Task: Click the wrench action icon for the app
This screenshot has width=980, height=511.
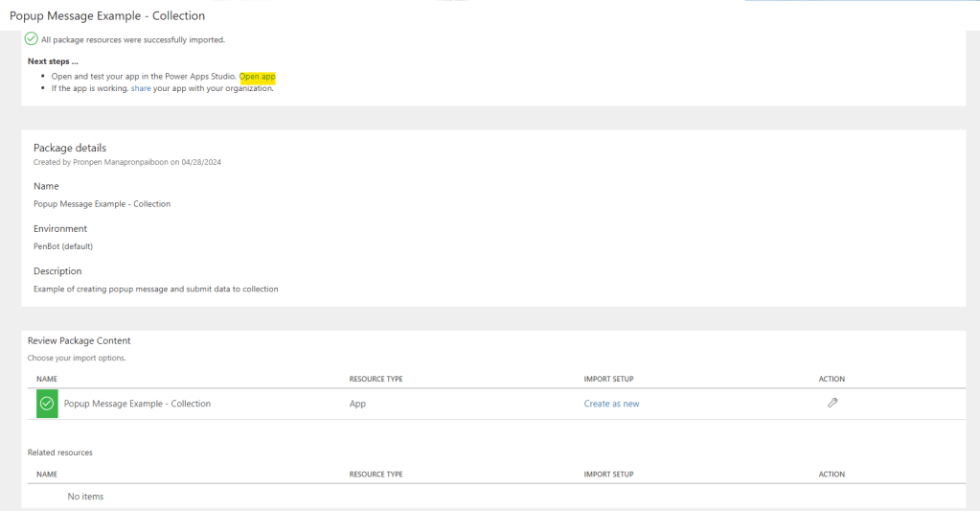Action: click(x=832, y=404)
